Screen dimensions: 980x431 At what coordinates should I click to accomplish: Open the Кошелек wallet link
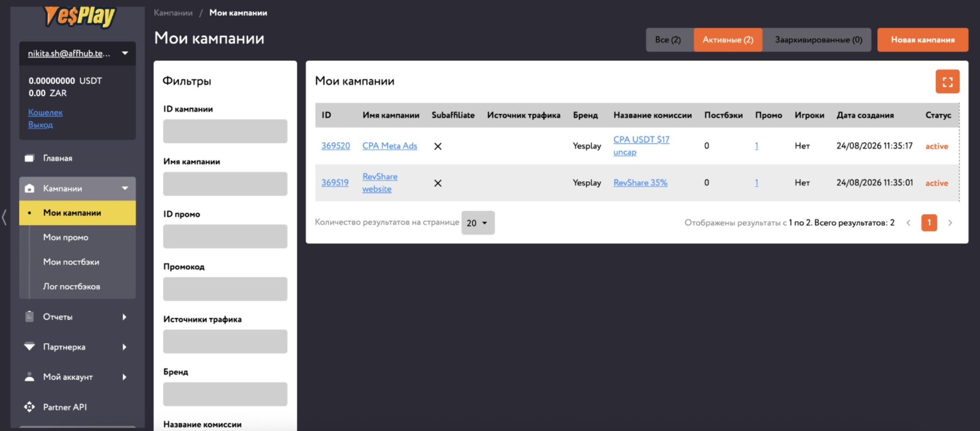(x=45, y=112)
